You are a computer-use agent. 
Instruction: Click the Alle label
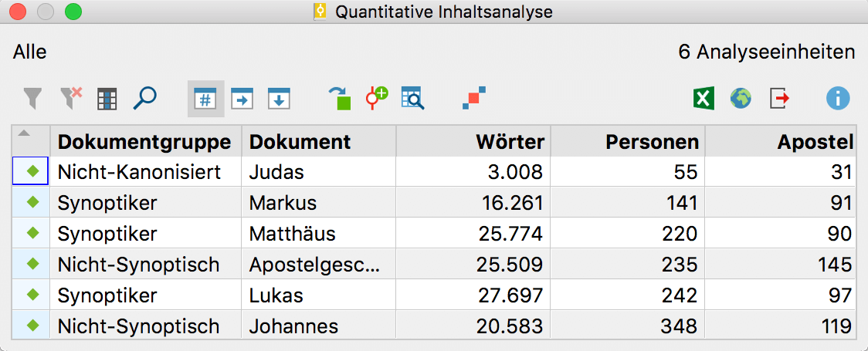pyautogui.click(x=30, y=52)
